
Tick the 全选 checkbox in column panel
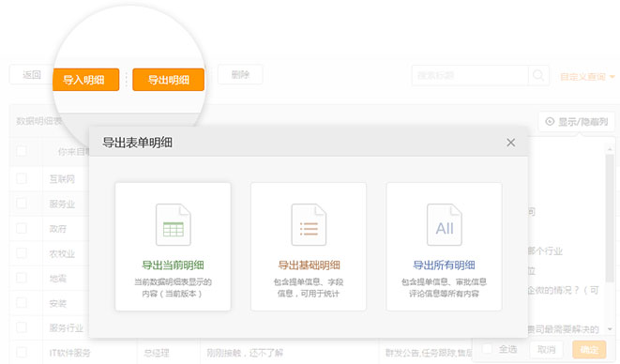[487, 349]
